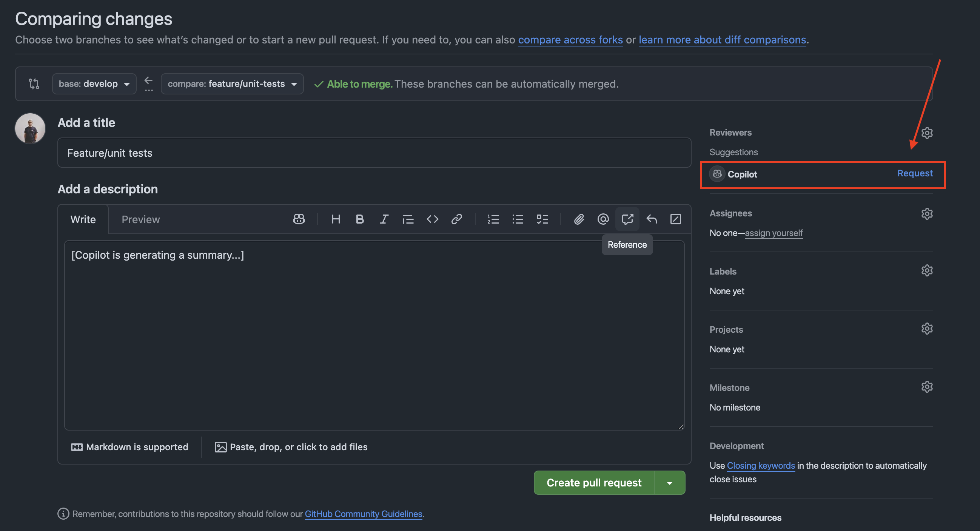Insert a code snippet with the code icon
This screenshot has width=980, height=531.
432,219
